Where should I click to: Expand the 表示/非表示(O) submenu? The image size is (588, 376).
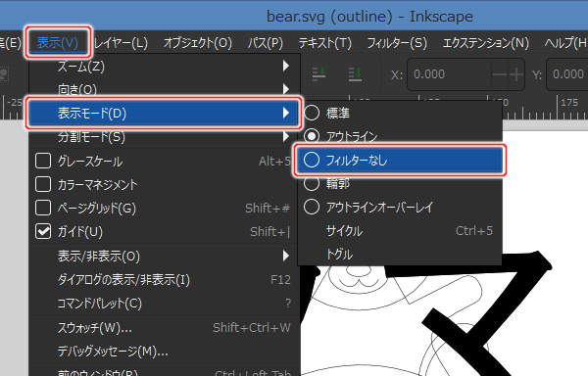click(165, 257)
